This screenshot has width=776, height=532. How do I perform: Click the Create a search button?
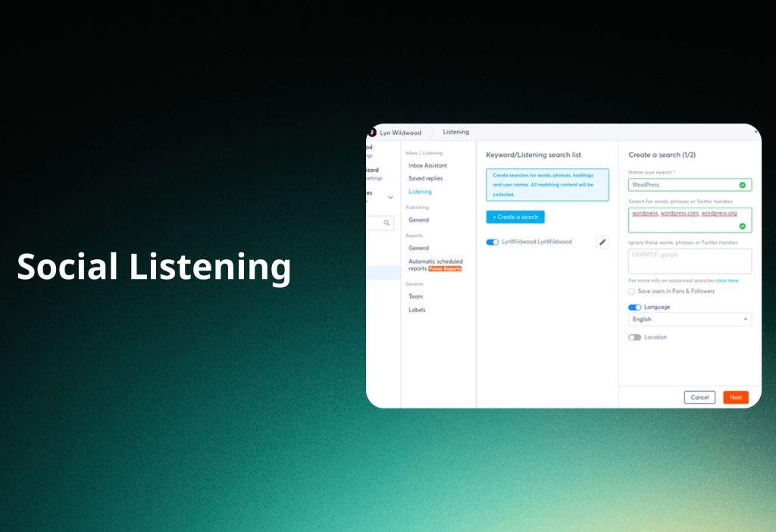pyautogui.click(x=515, y=217)
